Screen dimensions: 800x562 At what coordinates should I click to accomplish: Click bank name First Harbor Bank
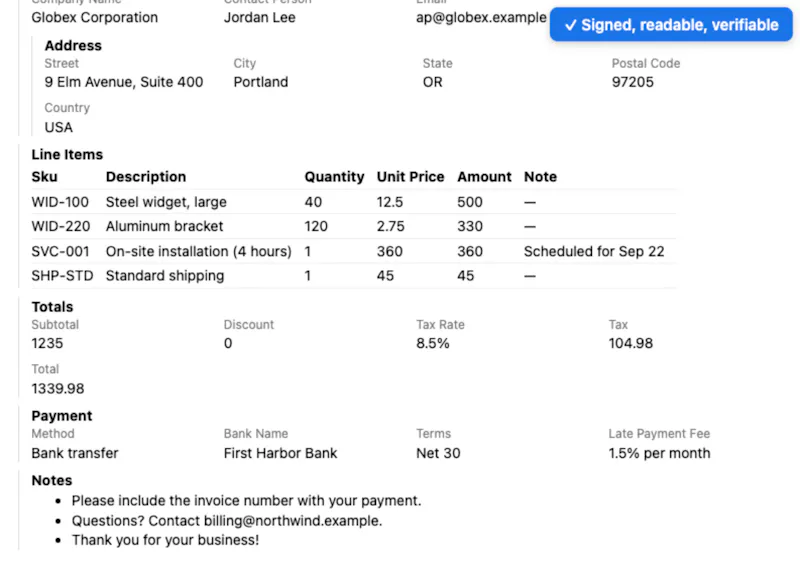tap(280, 453)
